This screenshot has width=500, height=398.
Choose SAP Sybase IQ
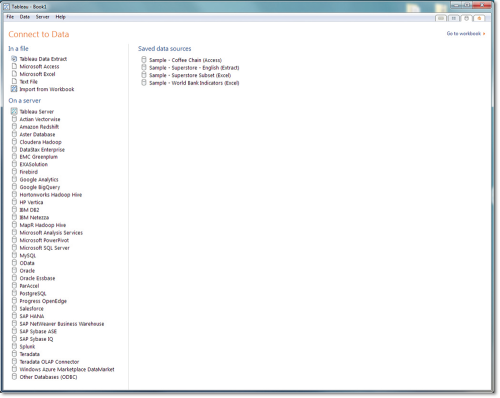point(36,339)
